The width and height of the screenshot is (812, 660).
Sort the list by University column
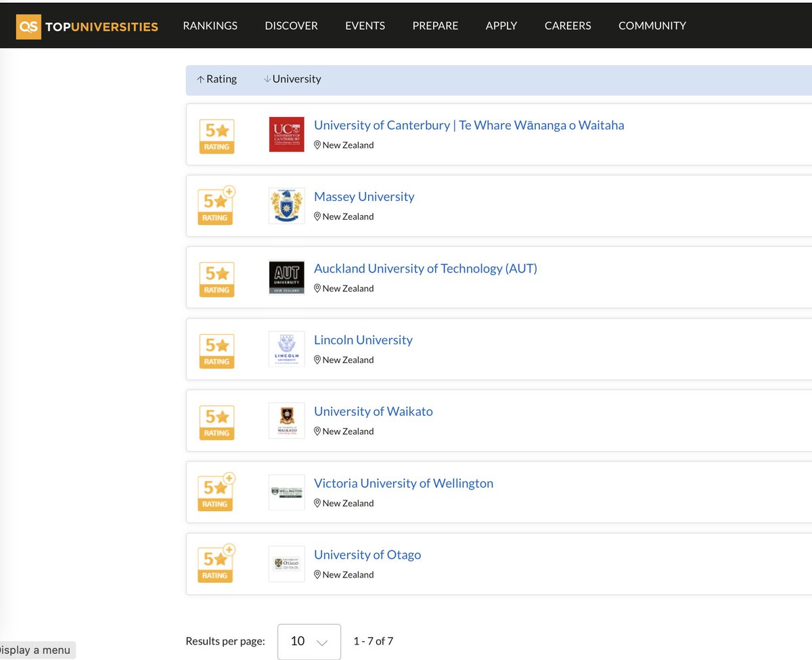point(292,79)
